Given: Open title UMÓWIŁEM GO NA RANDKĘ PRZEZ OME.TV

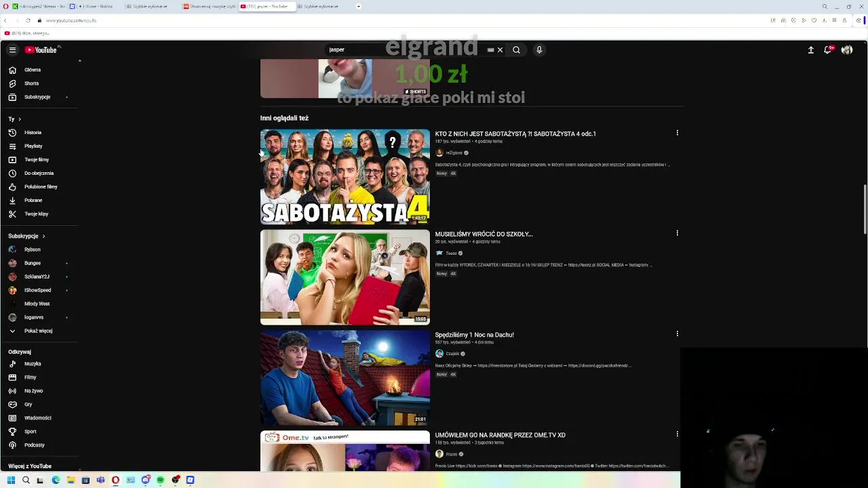Looking at the screenshot, I should tap(500, 435).
